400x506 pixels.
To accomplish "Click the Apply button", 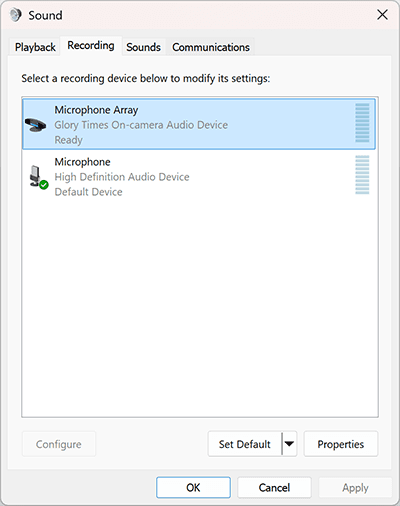I will 355,487.
